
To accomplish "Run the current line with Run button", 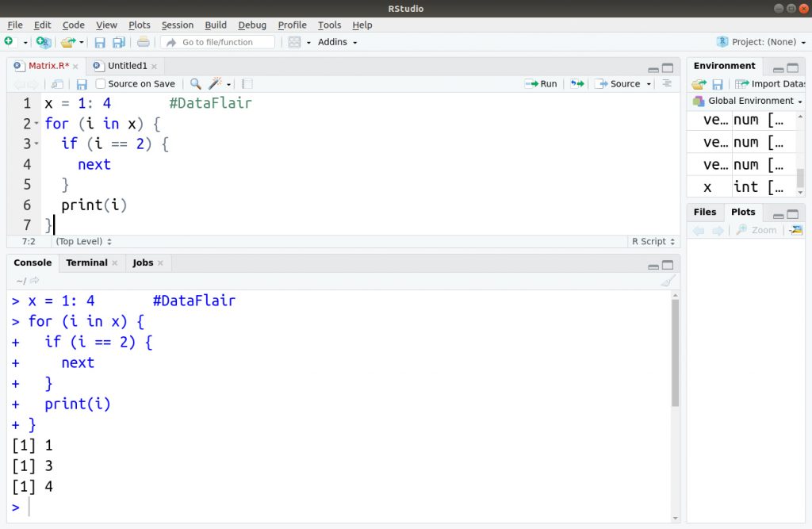I will [x=541, y=83].
